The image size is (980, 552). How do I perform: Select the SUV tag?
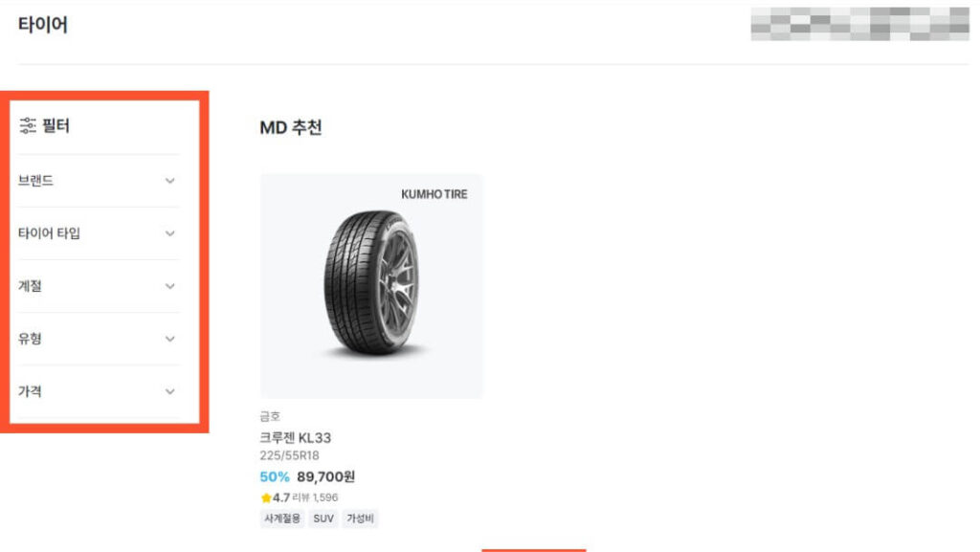point(323,519)
